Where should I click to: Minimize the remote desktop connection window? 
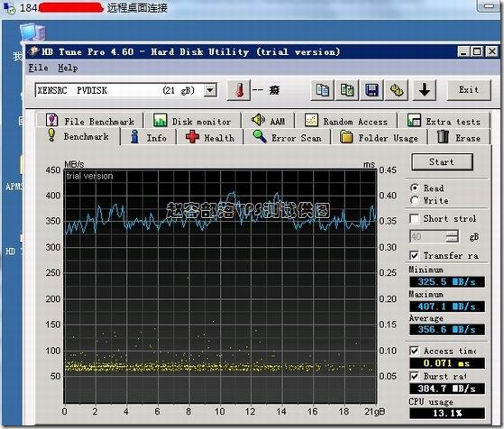pos(490,5)
